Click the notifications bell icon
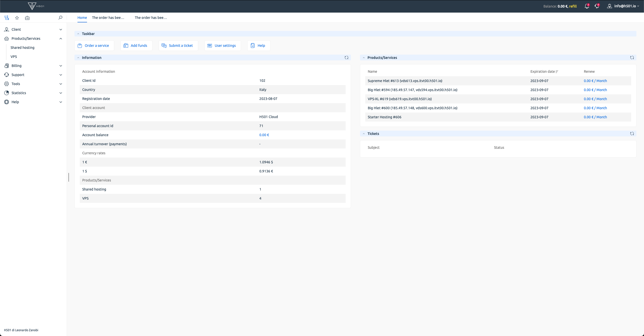Image resolution: width=644 pixels, height=336 pixels. [x=587, y=6]
